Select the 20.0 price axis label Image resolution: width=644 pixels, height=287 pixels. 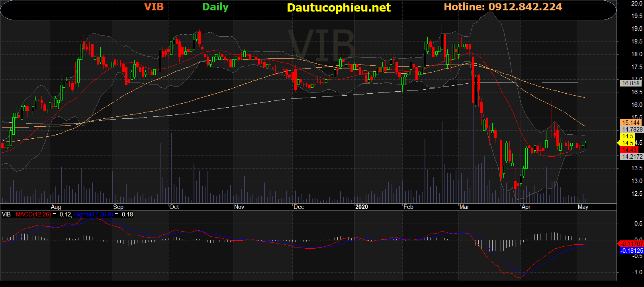(636, 3)
